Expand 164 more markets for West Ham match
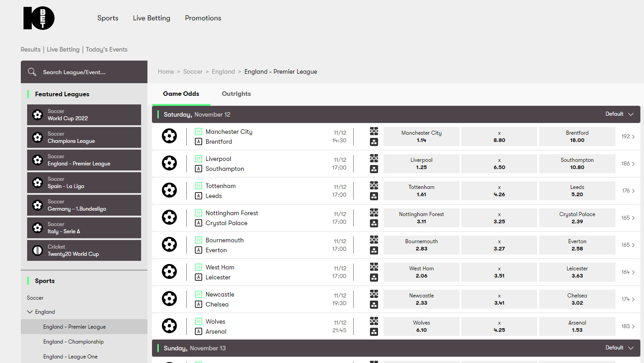 click(x=628, y=272)
